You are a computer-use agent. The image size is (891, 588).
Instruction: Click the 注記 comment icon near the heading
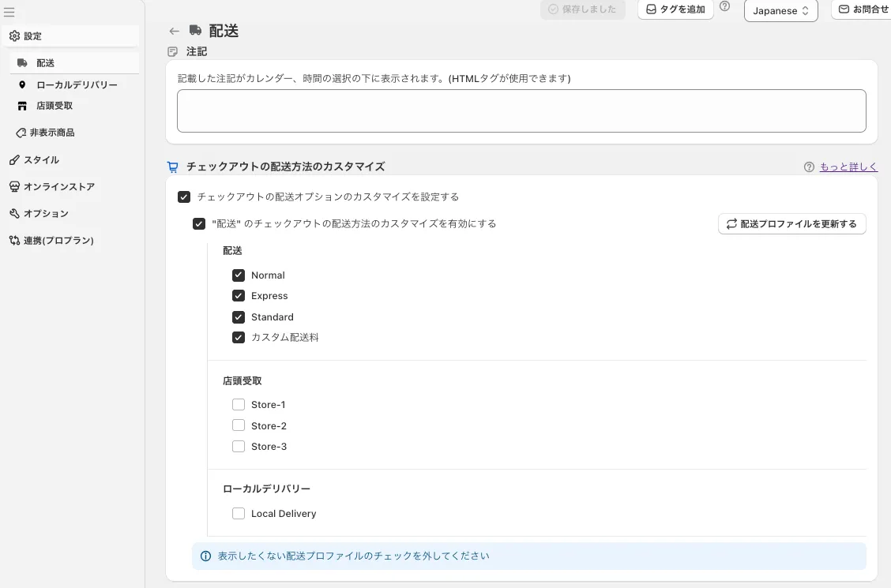click(x=173, y=51)
